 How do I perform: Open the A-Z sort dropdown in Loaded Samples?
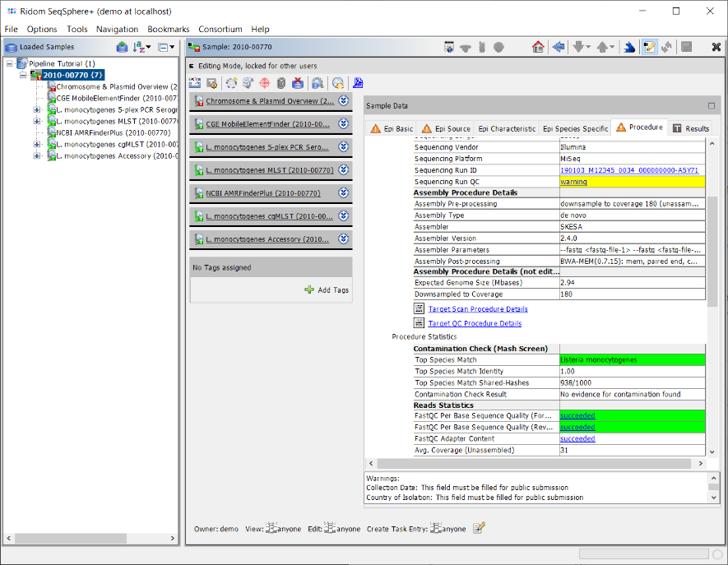142,47
